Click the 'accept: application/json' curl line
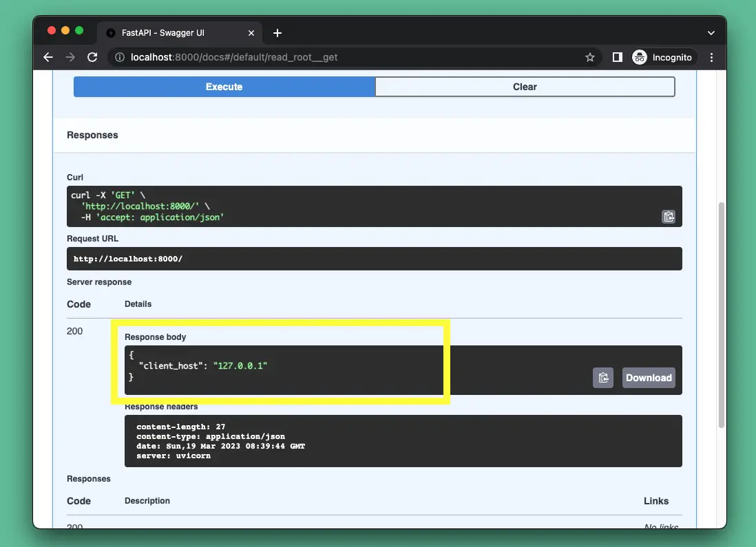 [x=152, y=217]
